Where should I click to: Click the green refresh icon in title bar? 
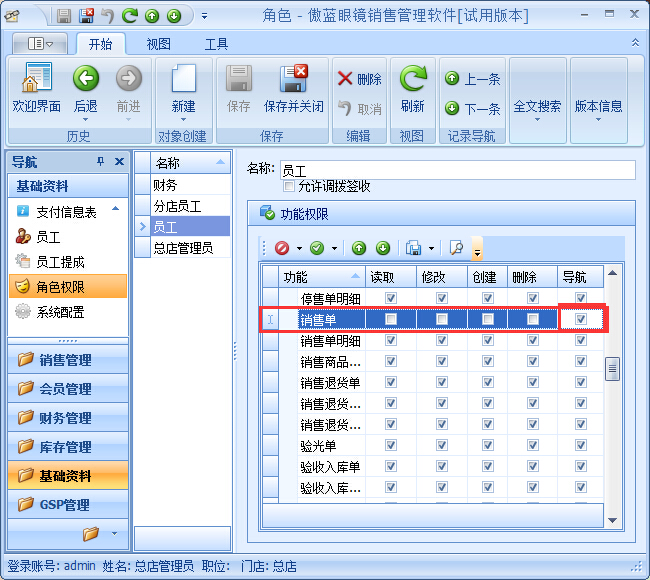130,16
